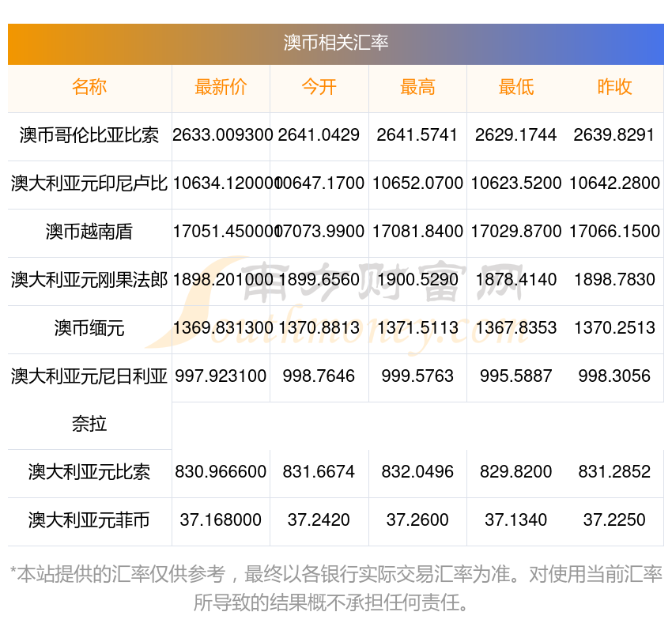This screenshot has height=627, width=672.
Task: Select low value 1367.8353
Action: pyautogui.click(x=516, y=328)
